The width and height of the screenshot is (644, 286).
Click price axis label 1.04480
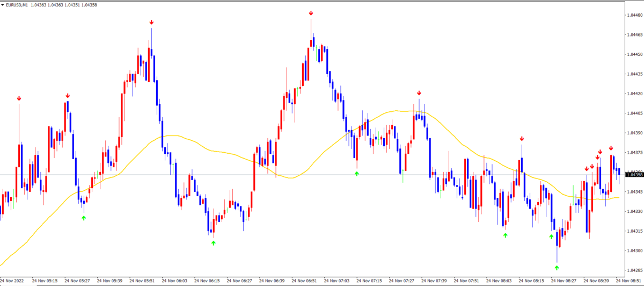click(x=634, y=15)
